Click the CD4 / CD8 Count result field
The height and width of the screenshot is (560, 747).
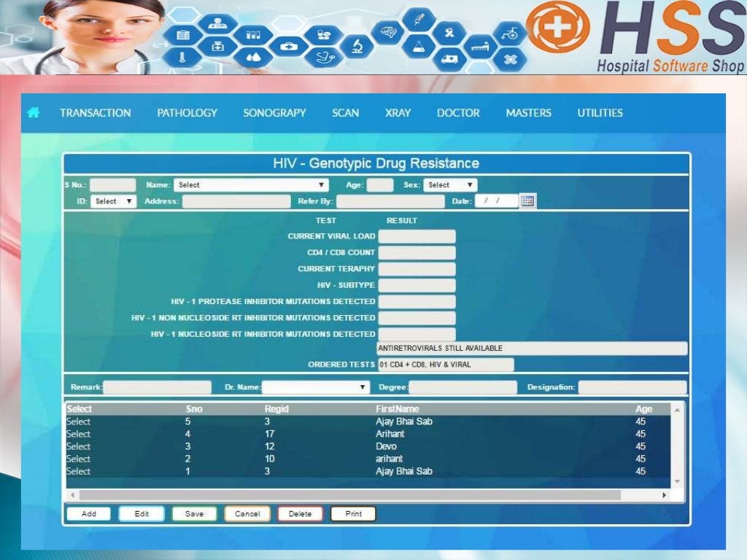click(417, 252)
